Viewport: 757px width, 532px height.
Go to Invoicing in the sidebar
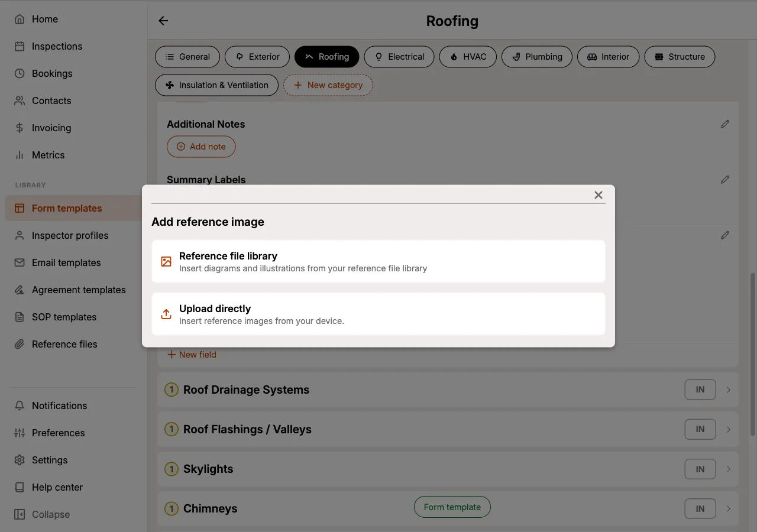click(73, 128)
